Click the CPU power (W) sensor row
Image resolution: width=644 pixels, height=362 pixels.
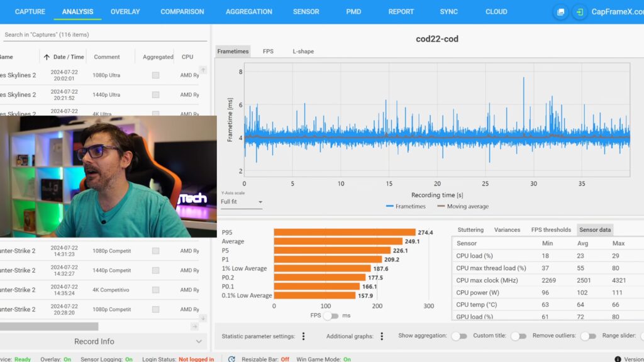548,293
